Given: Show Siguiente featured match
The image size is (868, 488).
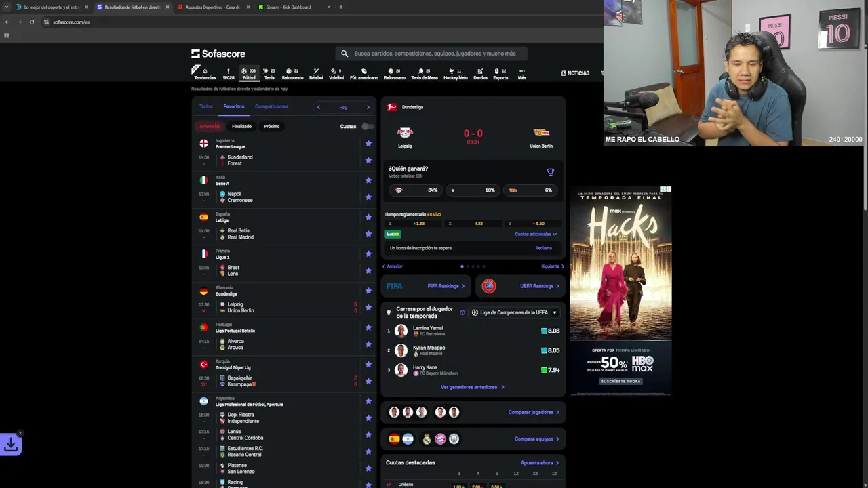Looking at the screenshot, I should [x=553, y=266].
